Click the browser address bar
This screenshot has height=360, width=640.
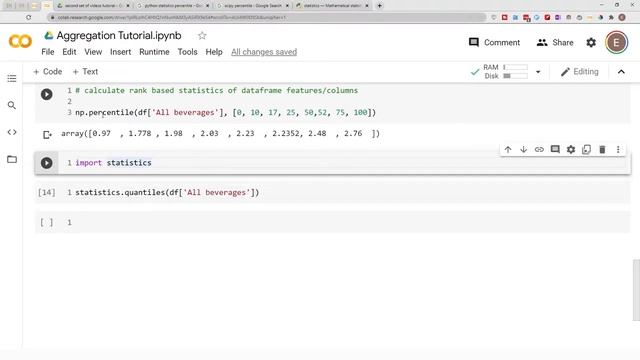coord(267,17)
